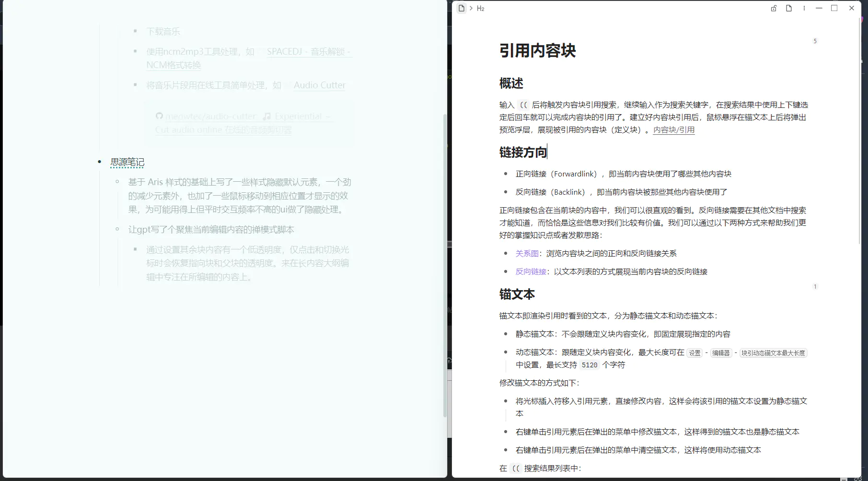Click the document icon in the breadcrumb
The image size is (868, 481).
[x=462, y=8]
